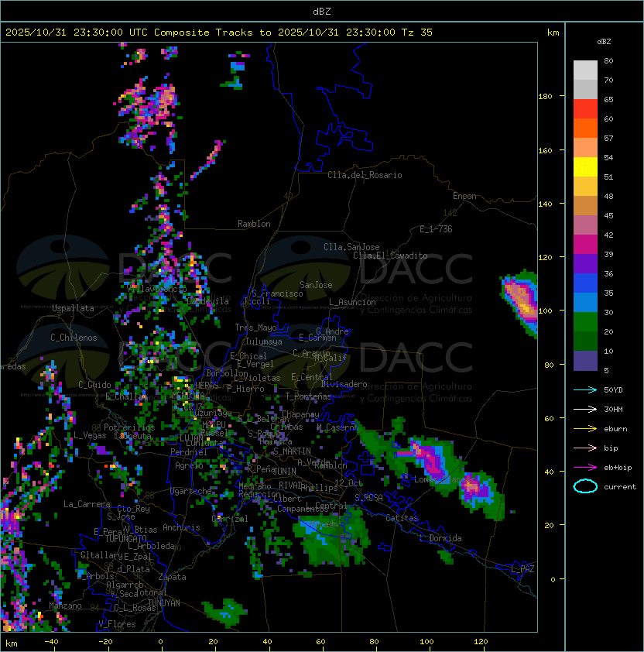
Task: Click the 'Tulumaya' place label
Action: [x=264, y=341]
